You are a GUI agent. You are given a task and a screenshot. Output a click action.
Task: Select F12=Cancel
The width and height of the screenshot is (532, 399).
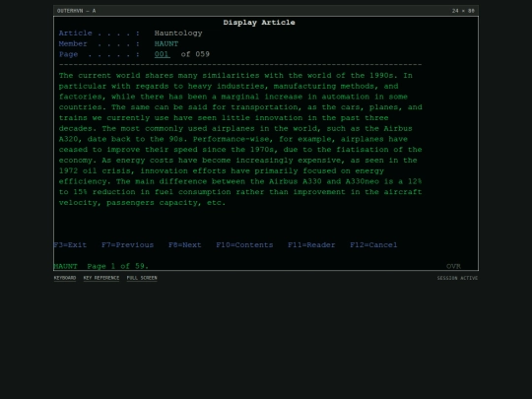pyautogui.click(x=373, y=245)
